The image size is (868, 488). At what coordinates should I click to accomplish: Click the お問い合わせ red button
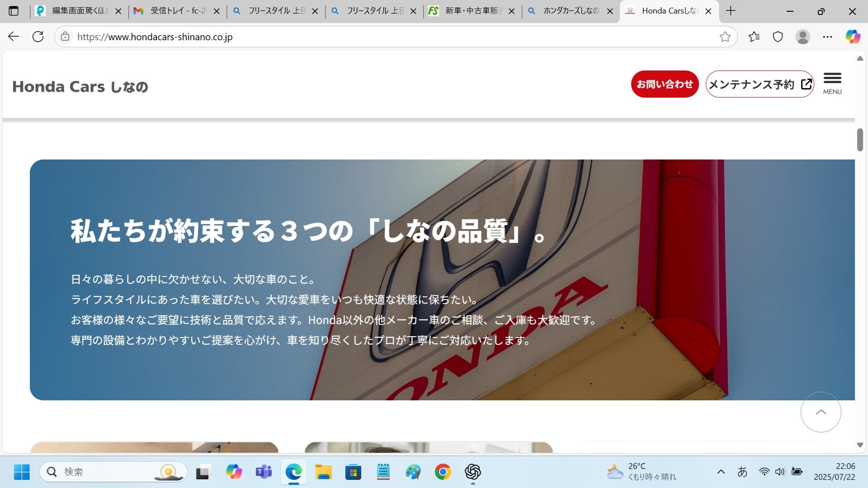tap(665, 84)
